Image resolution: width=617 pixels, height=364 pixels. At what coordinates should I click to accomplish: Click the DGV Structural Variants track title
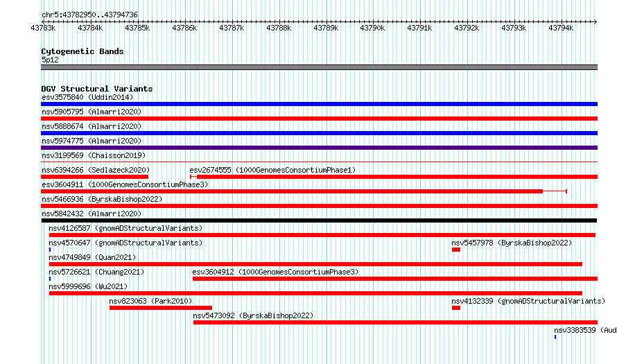pyautogui.click(x=97, y=89)
